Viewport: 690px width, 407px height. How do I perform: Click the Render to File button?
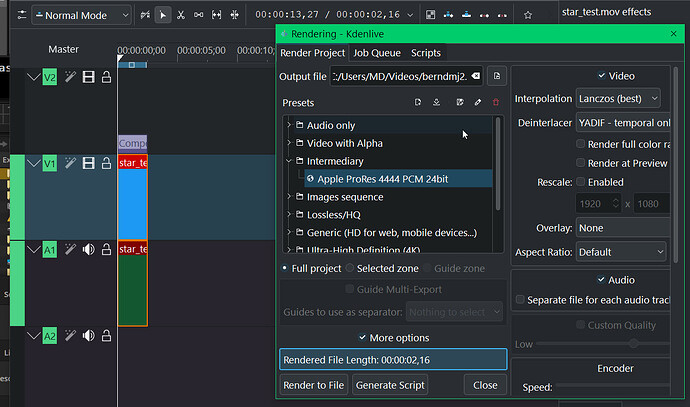tap(314, 385)
